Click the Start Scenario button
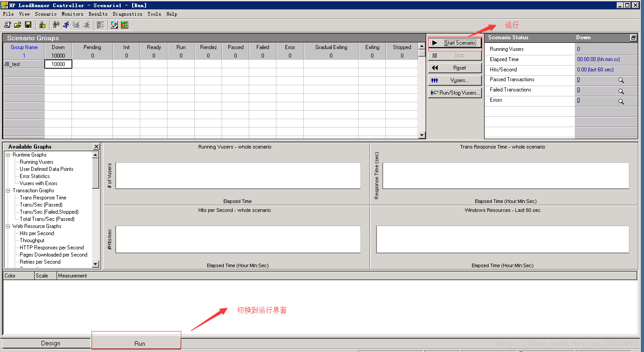 455,43
